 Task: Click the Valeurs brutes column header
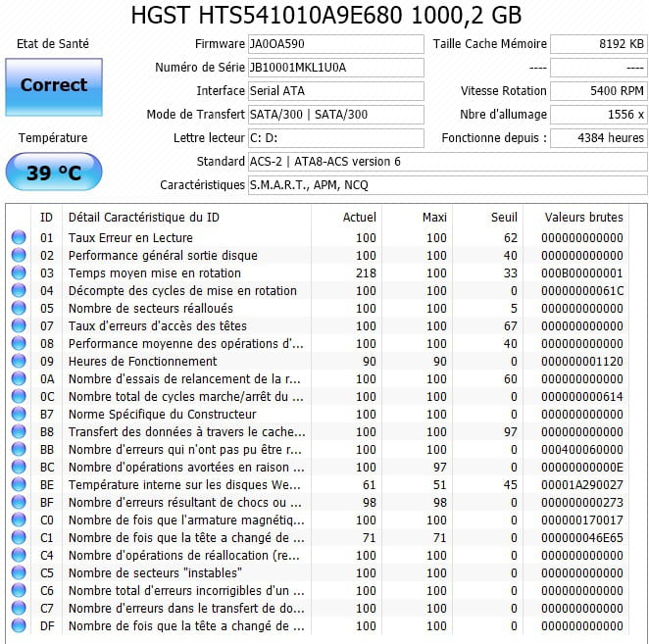[x=576, y=218]
